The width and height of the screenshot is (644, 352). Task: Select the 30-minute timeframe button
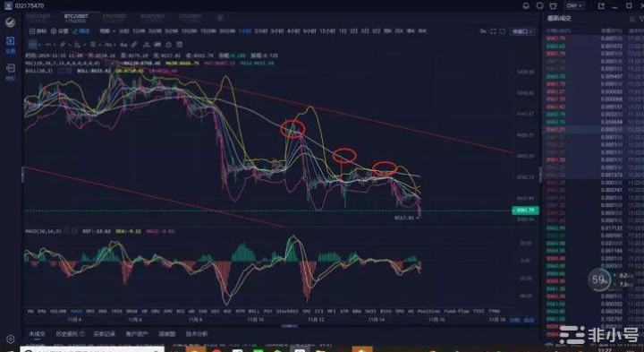click(225, 30)
